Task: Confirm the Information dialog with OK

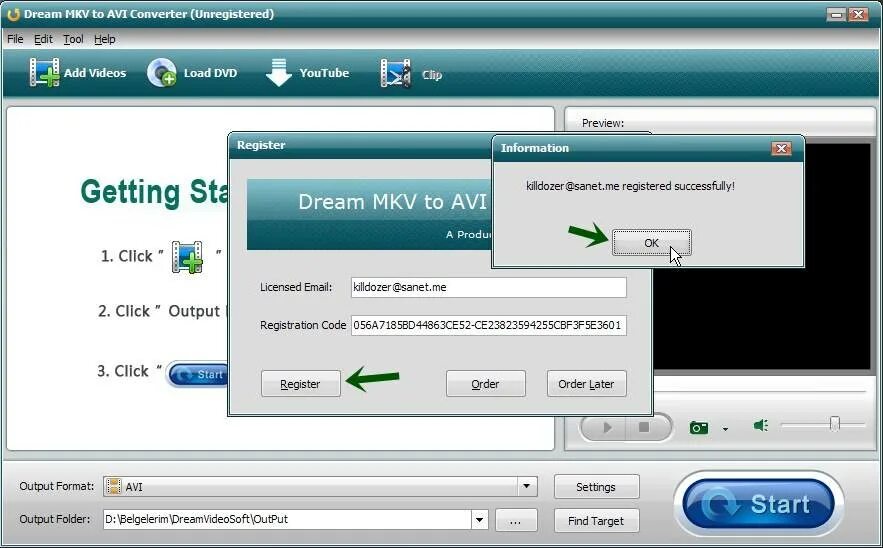Action: coord(652,243)
